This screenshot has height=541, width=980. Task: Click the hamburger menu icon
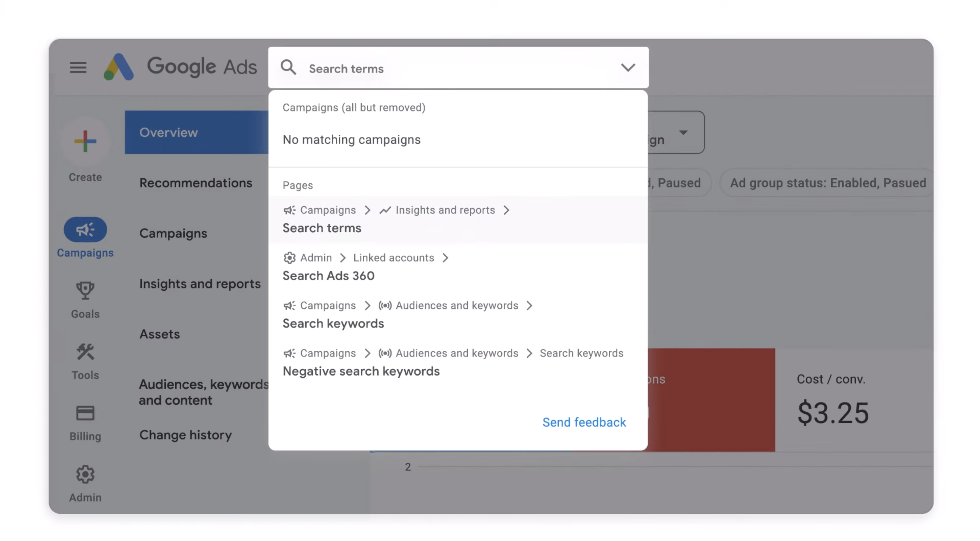(78, 67)
